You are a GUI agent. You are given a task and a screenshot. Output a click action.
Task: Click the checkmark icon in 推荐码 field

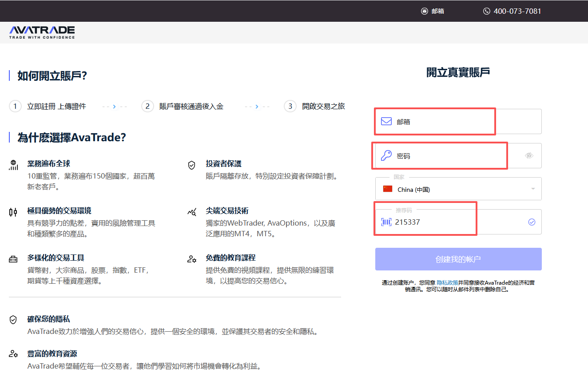532,222
